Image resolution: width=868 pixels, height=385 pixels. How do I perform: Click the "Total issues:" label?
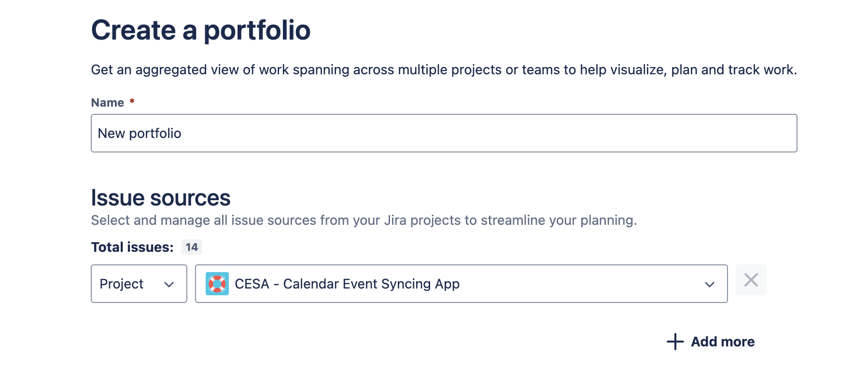pyautogui.click(x=132, y=247)
